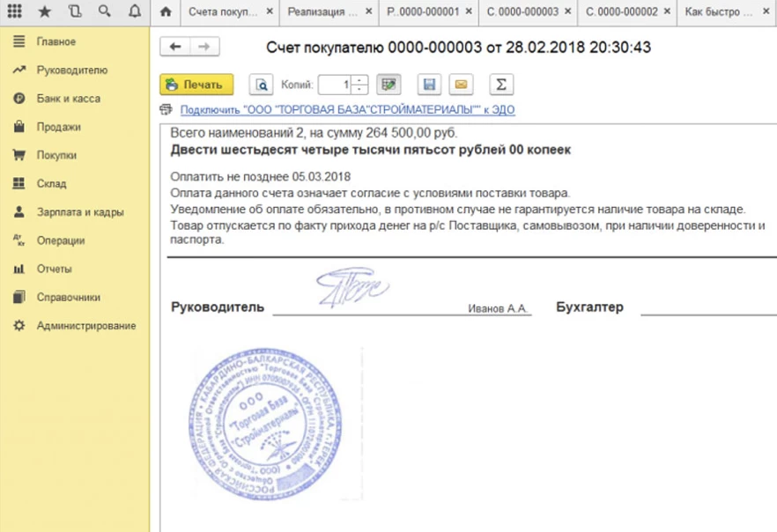Open notifications bell icon
Image resolution: width=777 pixels, height=532 pixels.
coord(134,12)
